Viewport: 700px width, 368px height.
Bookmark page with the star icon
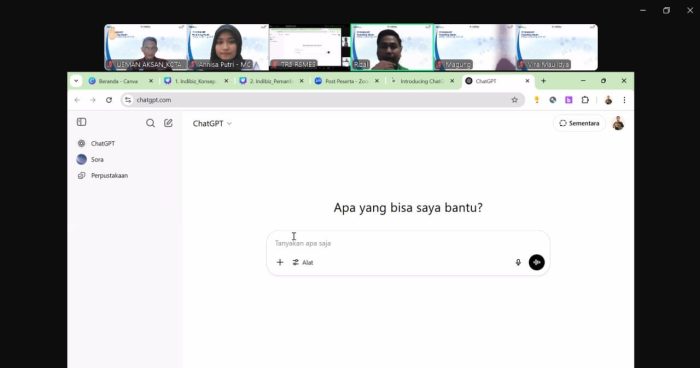514,100
